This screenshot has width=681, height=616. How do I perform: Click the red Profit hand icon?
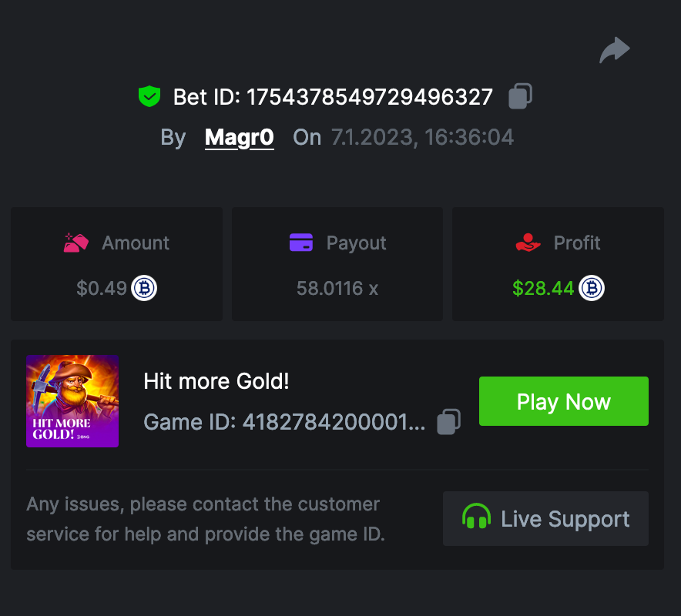pos(528,243)
